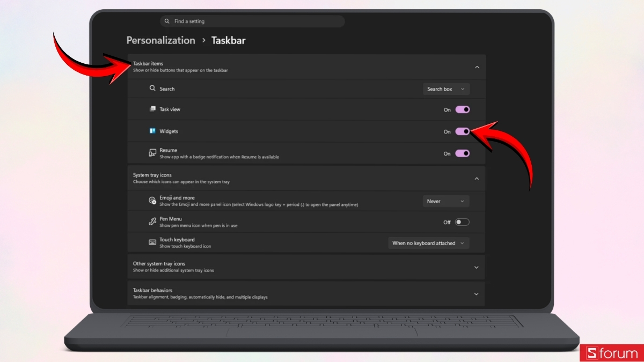Click the Search row label
The width and height of the screenshot is (644, 362).
pos(167,89)
